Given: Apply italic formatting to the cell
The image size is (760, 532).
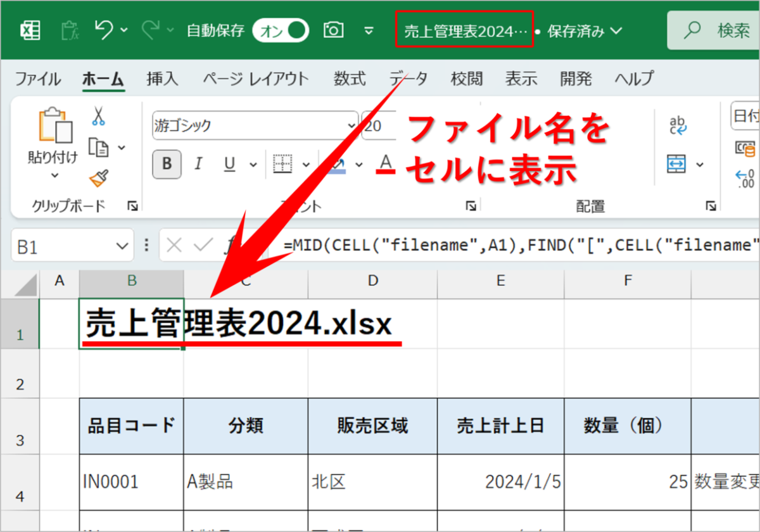Looking at the screenshot, I should point(198,165).
